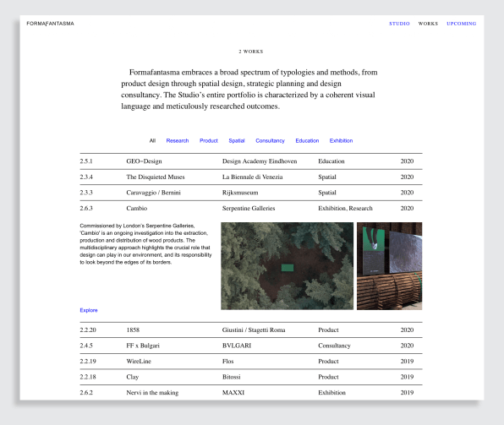Collapse the Cambio project row
504x425 pixels.
(x=251, y=209)
